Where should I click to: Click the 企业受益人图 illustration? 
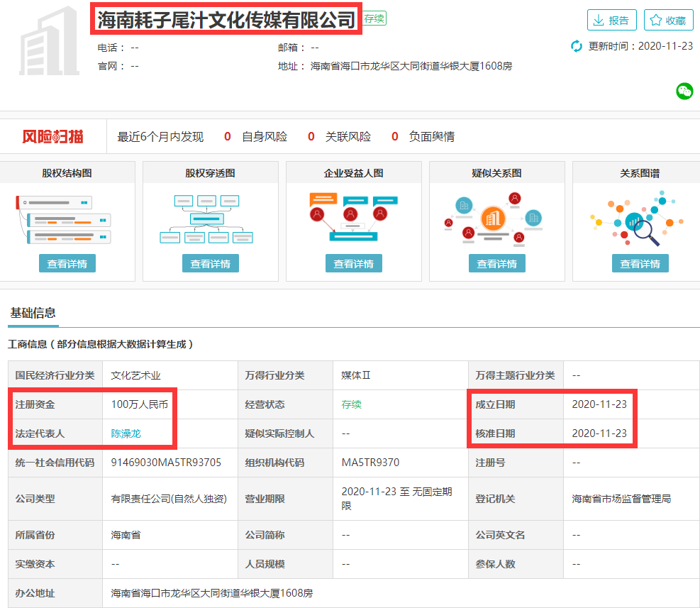[x=353, y=216]
